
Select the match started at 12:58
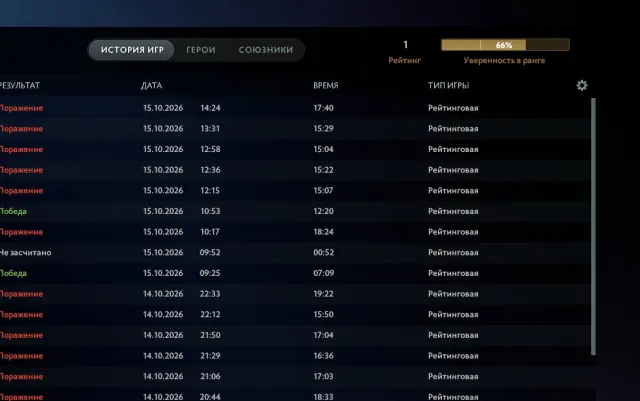pyautogui.click(x=295, y=149)
